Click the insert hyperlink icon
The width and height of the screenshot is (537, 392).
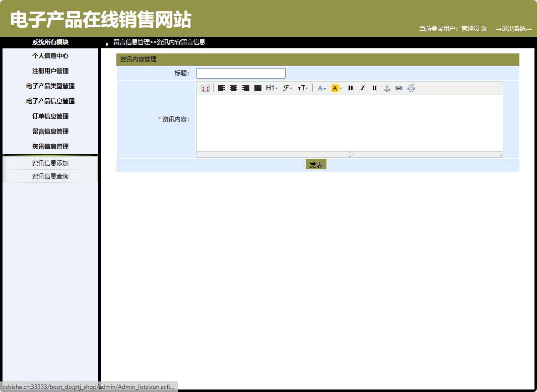[x=399, y=88]
